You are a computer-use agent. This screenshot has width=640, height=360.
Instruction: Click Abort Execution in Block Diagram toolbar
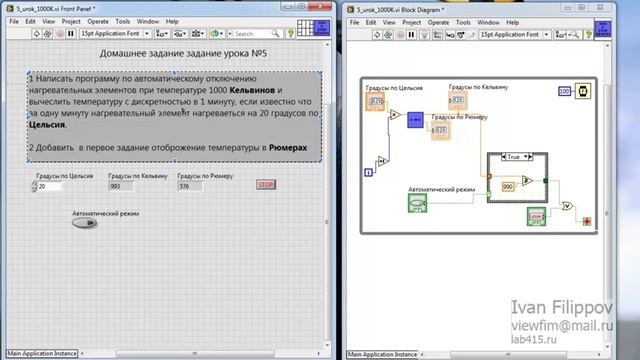click(x=400, y=35)
